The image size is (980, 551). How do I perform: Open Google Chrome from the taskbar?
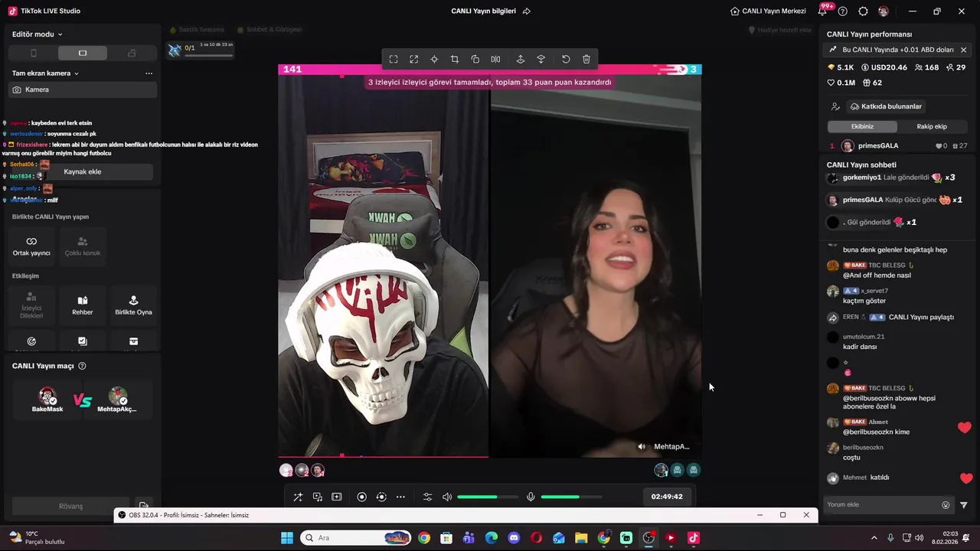point(424,538)
